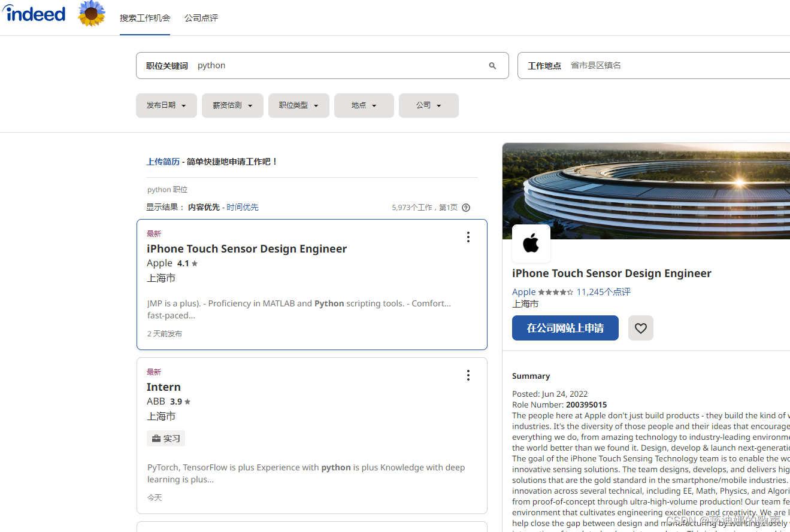Image resolution: width=790 pixels, height=532 pixels.
Task: Click the sunflower avatar icon
Action: tap(92, 13)
